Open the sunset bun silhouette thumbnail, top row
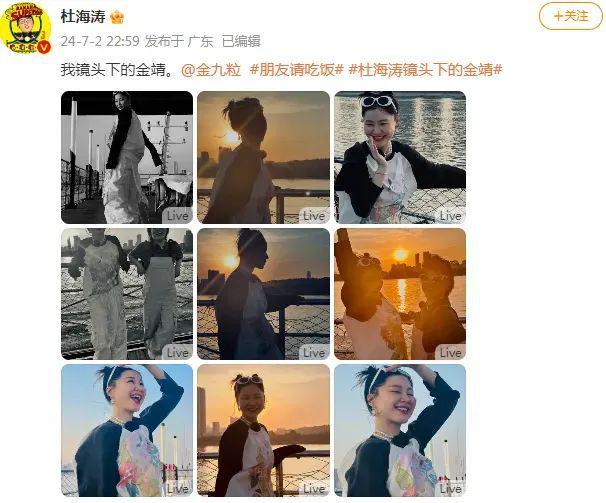The height and width of the screenshot is (503, 606). point(264,157)
